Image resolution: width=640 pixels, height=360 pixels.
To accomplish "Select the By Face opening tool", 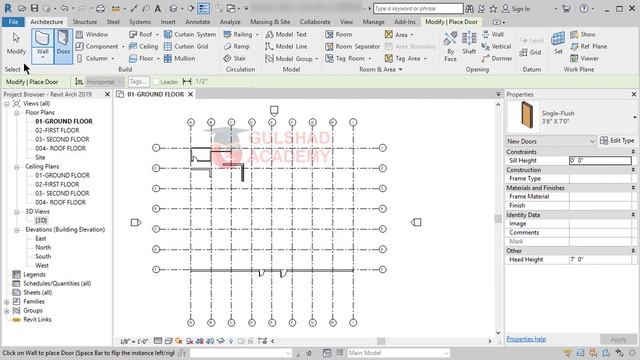I will point(450,47).
